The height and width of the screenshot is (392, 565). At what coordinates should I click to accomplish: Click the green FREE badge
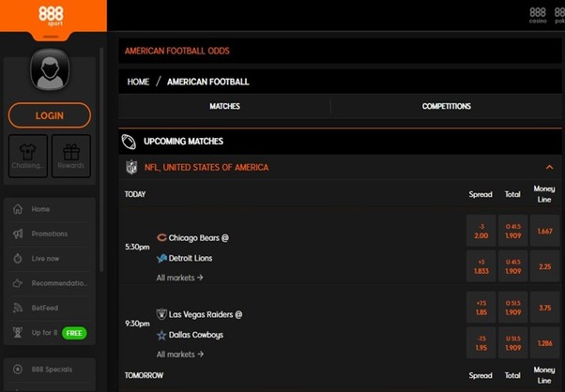pos(74,333)
